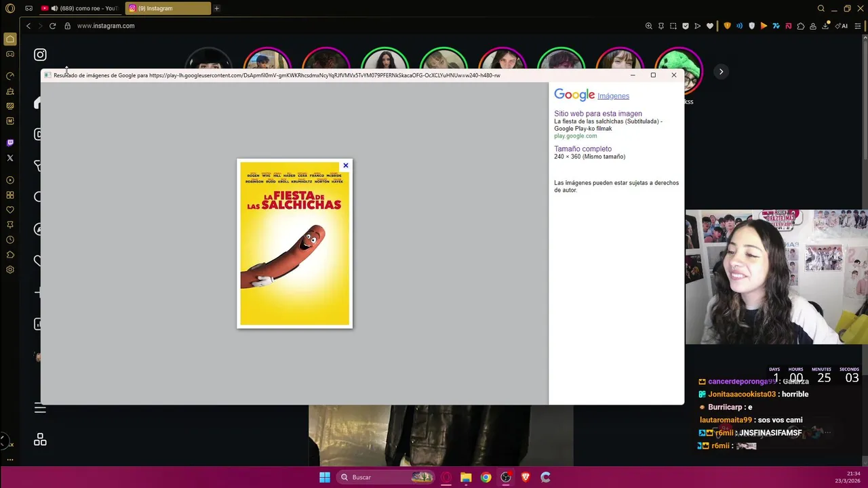868x488 pixels.
Task: Open Brave browser from taskbar
Action: point(526,477)
